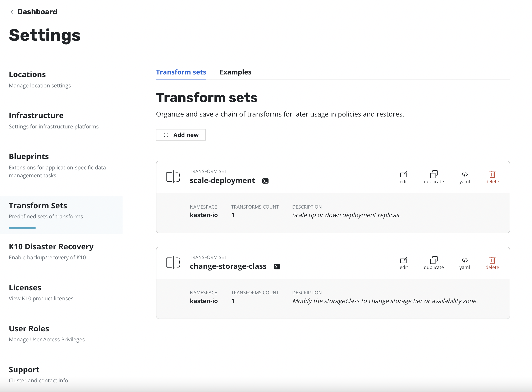Open the Blueprints section
Viewport: 532px width, 392px height.
[29, 157]
